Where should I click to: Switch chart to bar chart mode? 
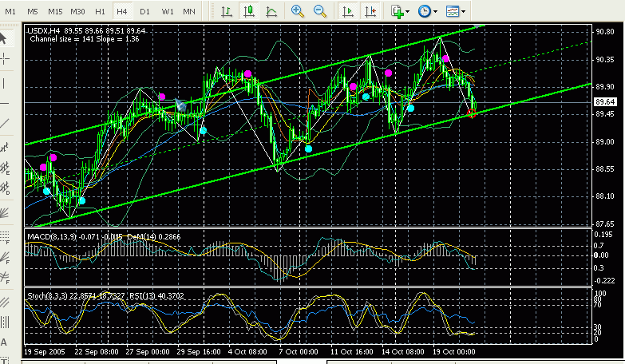click(x=227, y=11)
